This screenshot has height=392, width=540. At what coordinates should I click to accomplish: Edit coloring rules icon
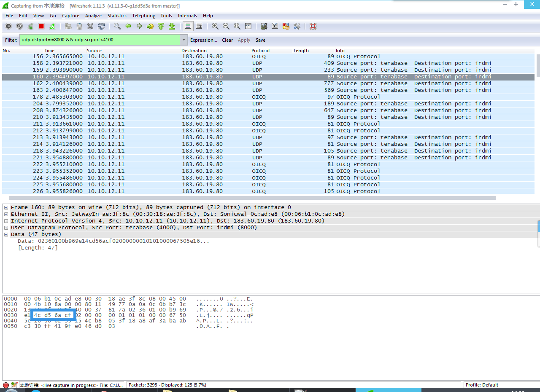pos(286,26)
